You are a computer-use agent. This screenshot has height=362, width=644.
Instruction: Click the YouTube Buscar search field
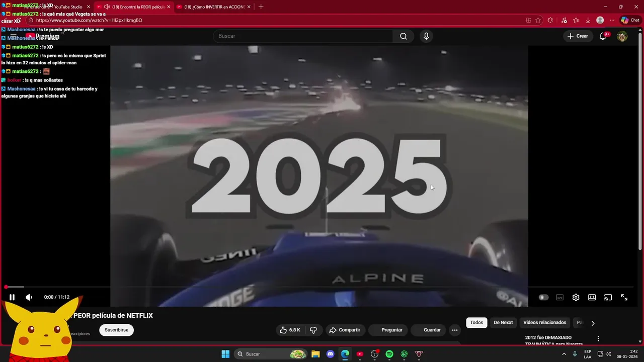tap(303, 36)
